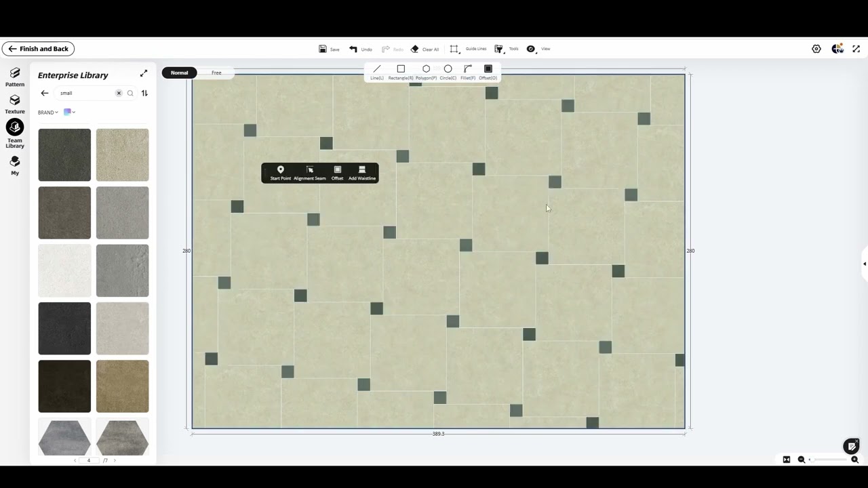
Task: Save the current design
Action: pyautogui.click(x=329, y=49)
